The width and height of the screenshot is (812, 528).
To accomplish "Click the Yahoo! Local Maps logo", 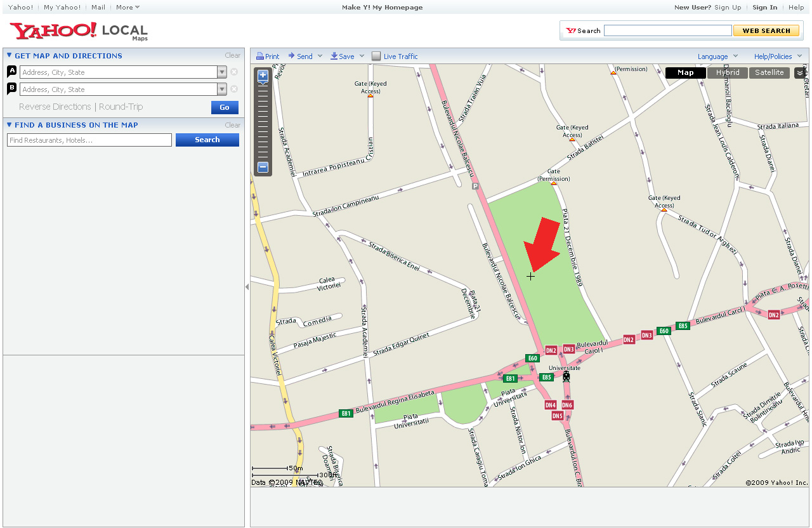I will pyautogui.click(x=79, y=31).
